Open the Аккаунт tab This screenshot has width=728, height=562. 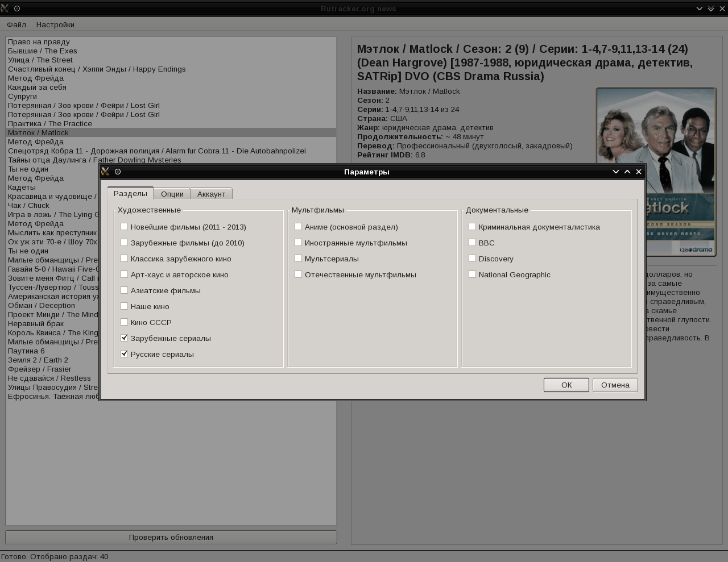[211, 194]
